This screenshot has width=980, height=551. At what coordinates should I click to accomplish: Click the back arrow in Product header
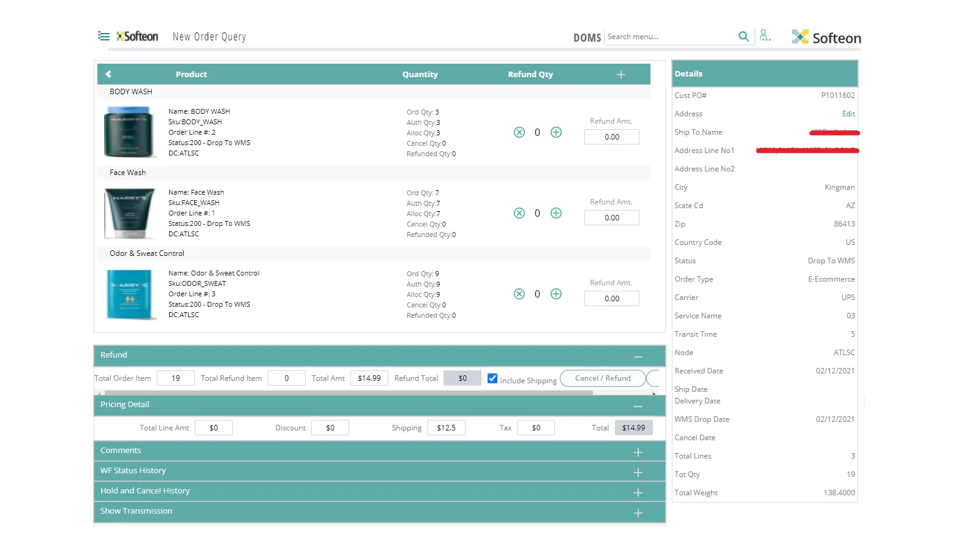coord(108,74)
